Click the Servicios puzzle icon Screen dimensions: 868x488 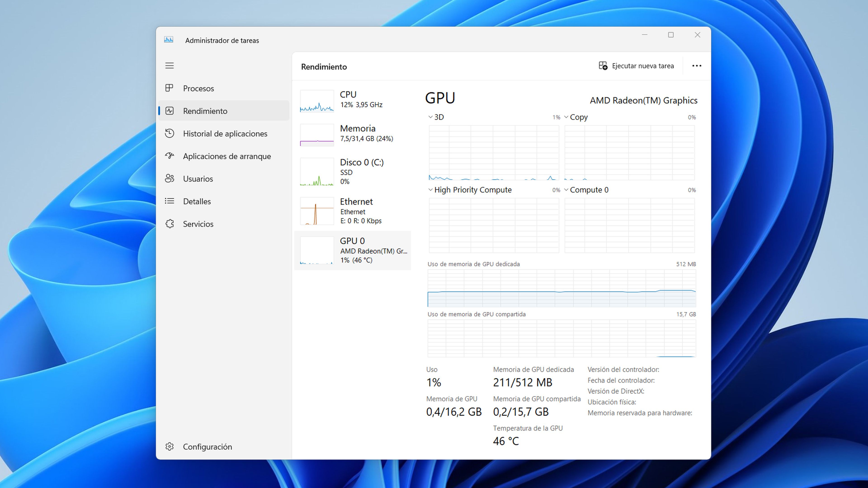pos(170,224)
